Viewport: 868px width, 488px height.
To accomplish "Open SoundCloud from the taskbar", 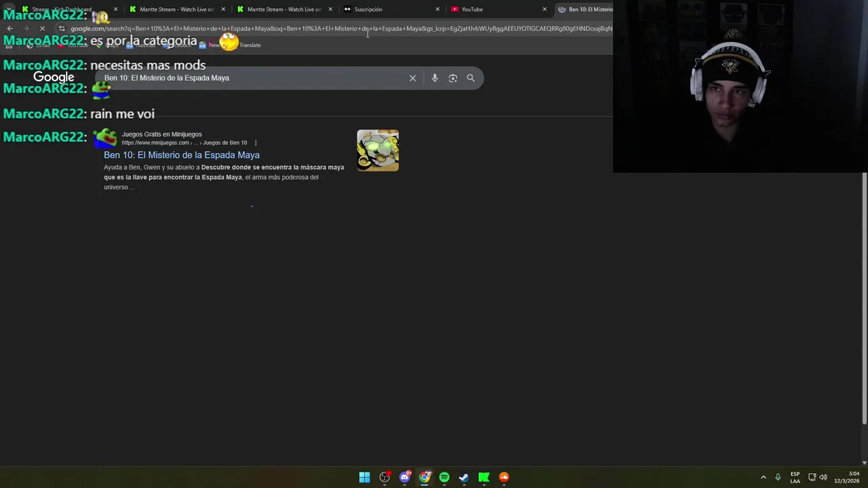I will click(504, 477).
